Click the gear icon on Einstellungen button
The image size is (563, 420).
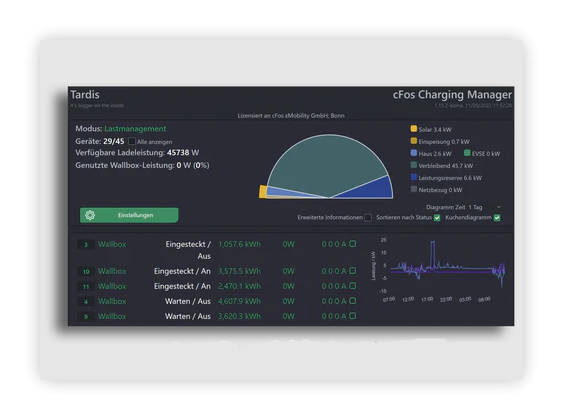point(90,215)
